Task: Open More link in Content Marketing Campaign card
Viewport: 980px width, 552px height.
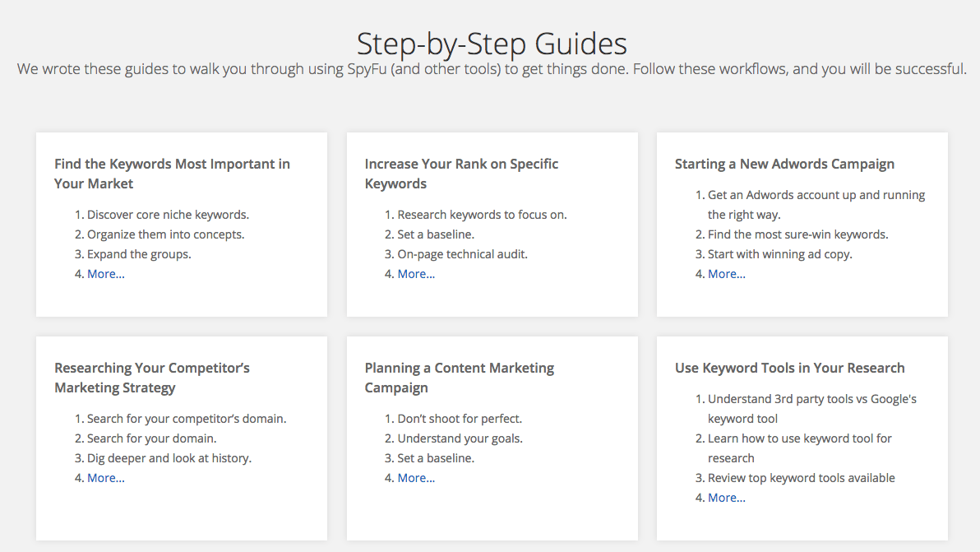Action: (416, 478)
